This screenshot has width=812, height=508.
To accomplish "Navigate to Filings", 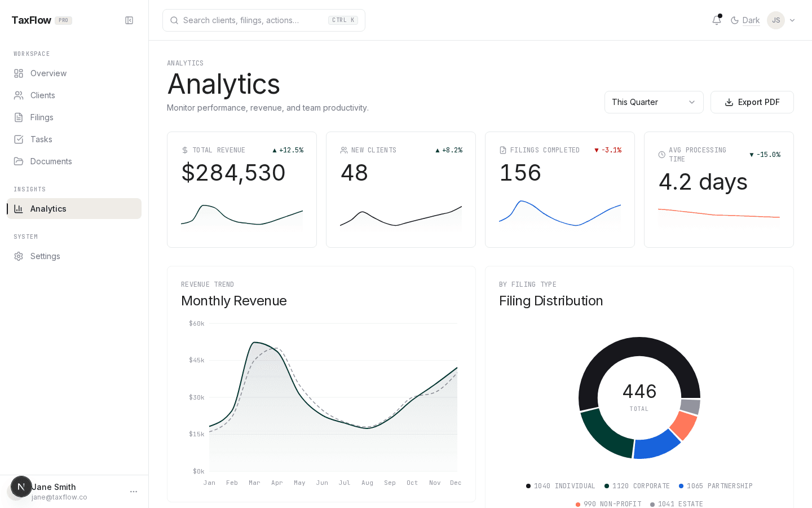I will pyautogui.click(x=74, y=117).
